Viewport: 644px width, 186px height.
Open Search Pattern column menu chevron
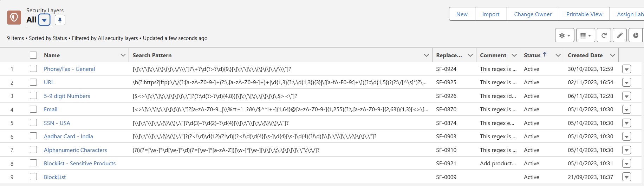pyautogui.click(x=426, y=55)
